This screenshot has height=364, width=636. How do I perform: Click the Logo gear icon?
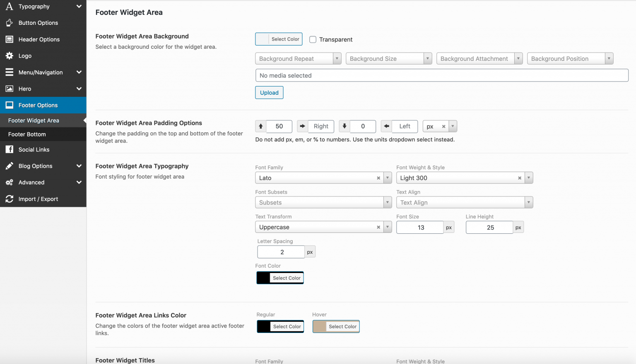pos(9,56)
